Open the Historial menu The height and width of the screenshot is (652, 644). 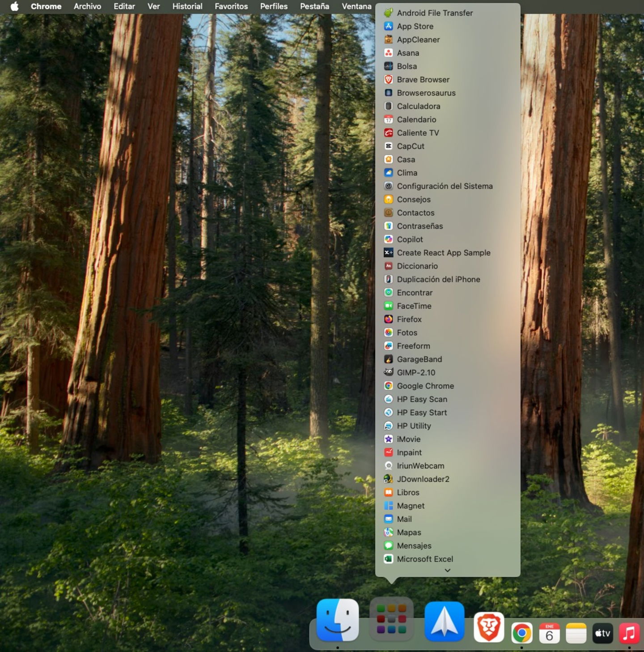(187, 6)
